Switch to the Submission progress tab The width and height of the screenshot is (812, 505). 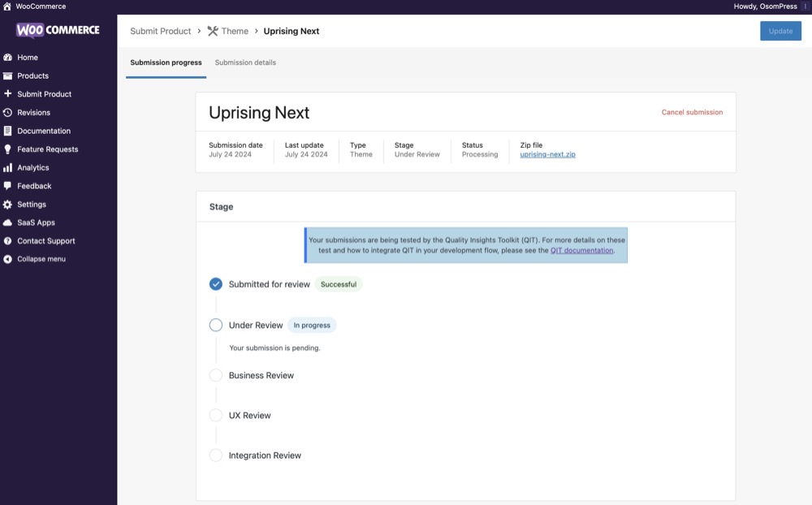tap(166, 63)
